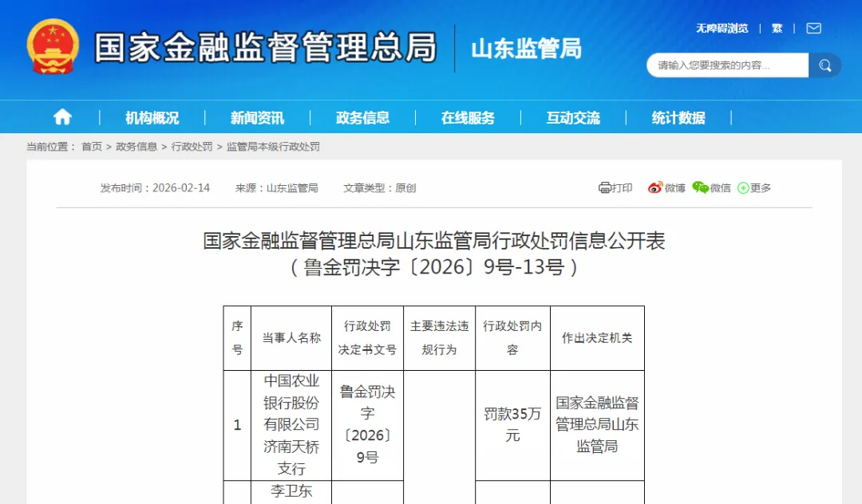The image size is (862, 504).
Task: Go to 政务信息 breadcrumb
Action: tap(136, 147)
